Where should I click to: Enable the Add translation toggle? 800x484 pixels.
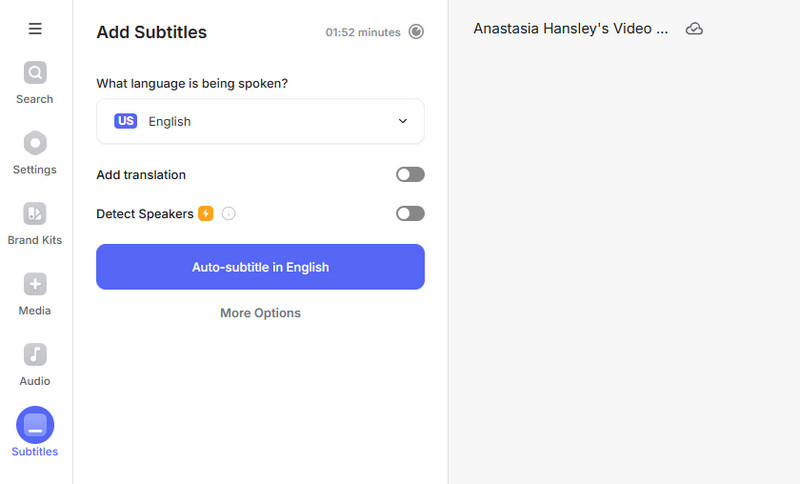(x=410, y=174)
